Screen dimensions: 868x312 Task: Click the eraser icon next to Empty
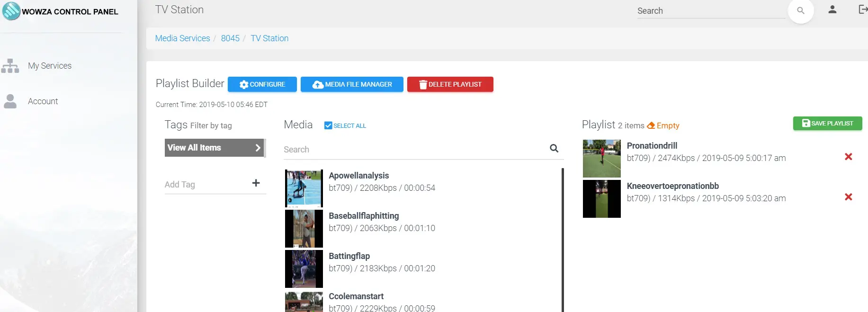click(651, 125)
